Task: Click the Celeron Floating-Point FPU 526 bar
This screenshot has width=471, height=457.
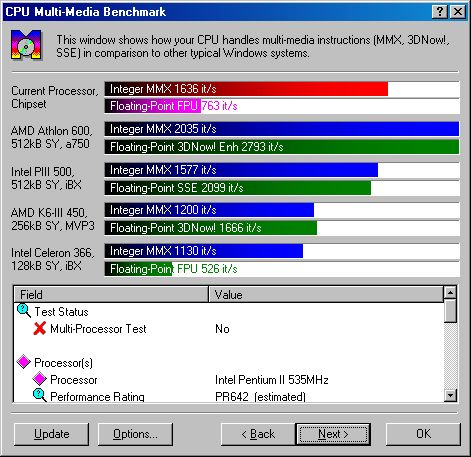Action: [138, 269]
